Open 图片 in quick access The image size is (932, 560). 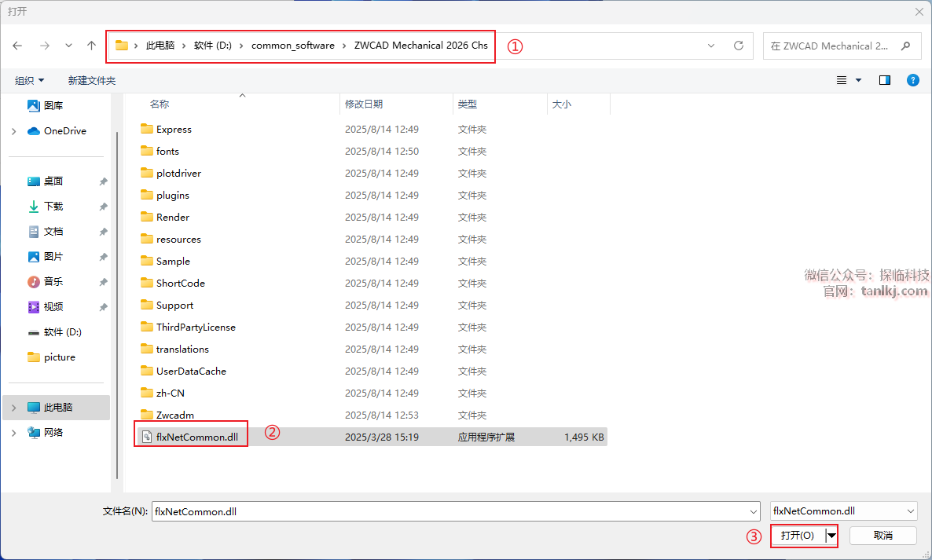click(x=45, y=257)
